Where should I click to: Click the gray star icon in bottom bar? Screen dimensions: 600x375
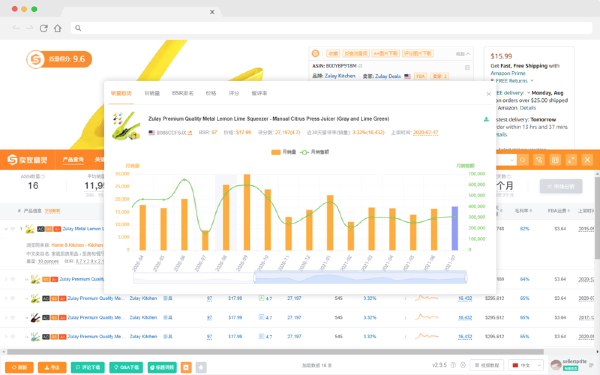pyautogui.click(x=201, y=367)
